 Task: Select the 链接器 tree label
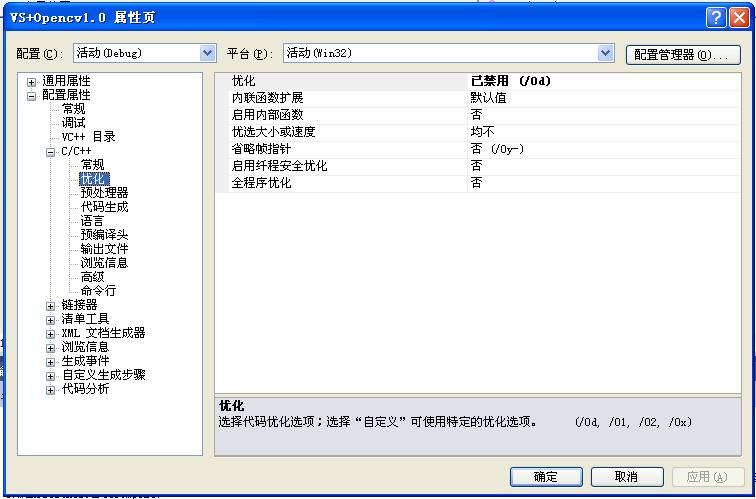coord(80,305)
